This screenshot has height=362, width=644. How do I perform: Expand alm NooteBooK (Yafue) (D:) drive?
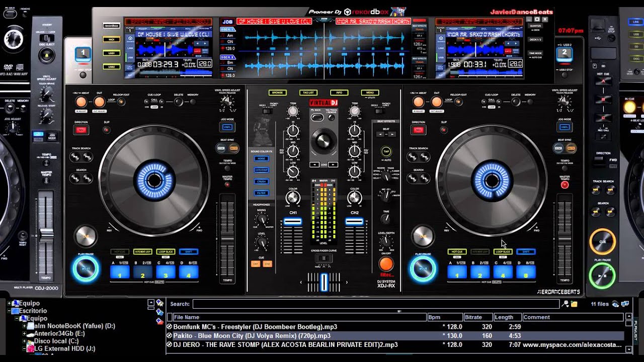point(24,326)
